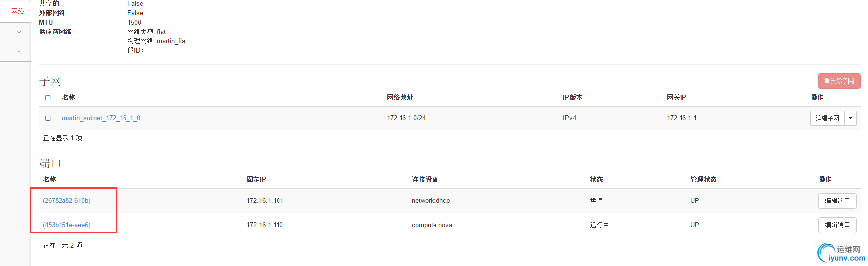The width and height of the screenshot is (868, 266).
Task: Expand the first sidebar chevron below 网络
Action: [x=19, y=32]
